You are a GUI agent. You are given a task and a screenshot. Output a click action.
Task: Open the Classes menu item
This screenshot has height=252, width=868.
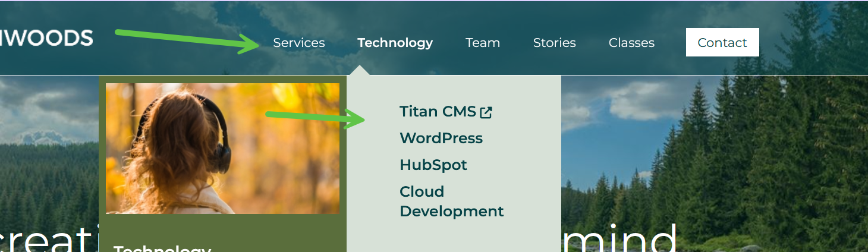[631, 43]
